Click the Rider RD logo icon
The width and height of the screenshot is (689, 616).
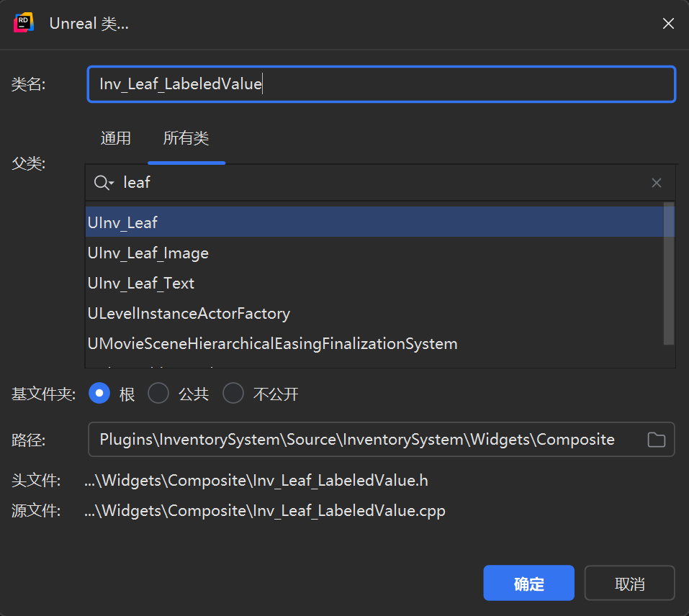tap(24, 23)
